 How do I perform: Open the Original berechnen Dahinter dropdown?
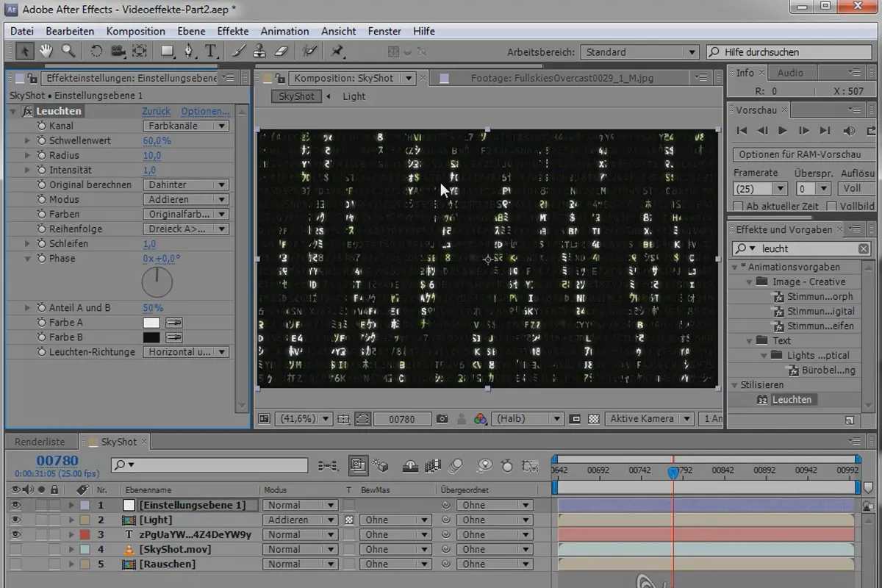tap(185, 184)
